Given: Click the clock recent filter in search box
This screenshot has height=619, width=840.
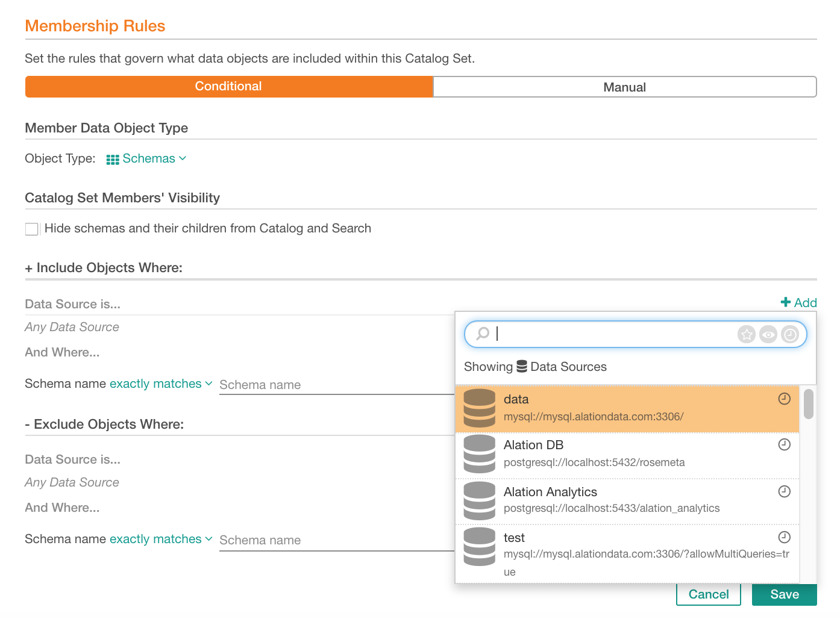Looking at the screenshot, I should (790, 334).
